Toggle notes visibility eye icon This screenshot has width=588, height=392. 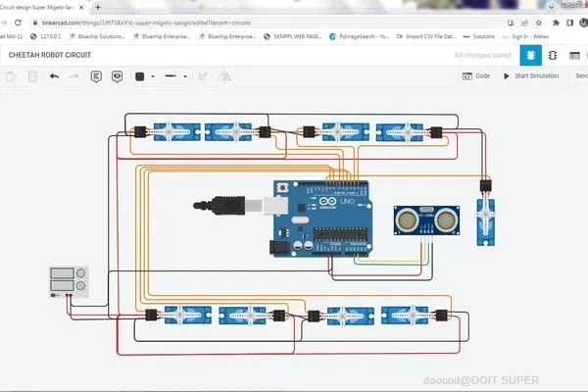(117, 76)
